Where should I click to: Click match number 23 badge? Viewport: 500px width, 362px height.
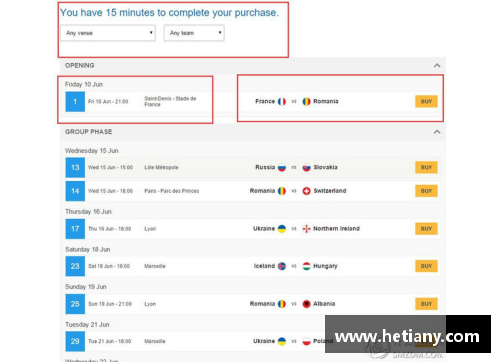point(75,266)
